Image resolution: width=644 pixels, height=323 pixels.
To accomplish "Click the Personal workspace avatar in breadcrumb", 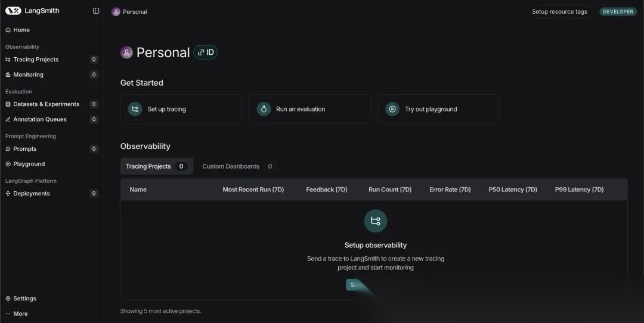I will (116, 12).
